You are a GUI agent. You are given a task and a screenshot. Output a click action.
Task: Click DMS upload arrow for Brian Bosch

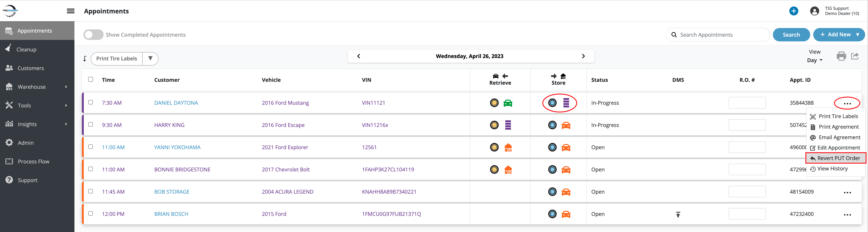pos(678,215)
